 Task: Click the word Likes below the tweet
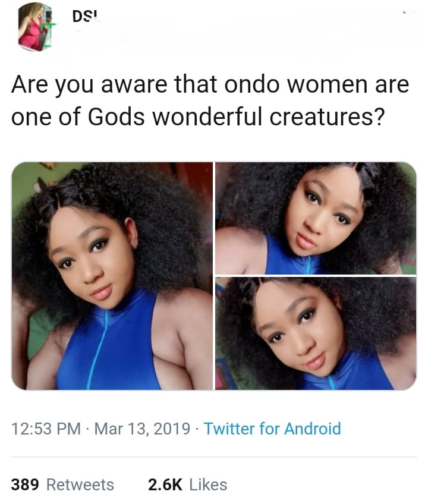(x=207, y=484)
